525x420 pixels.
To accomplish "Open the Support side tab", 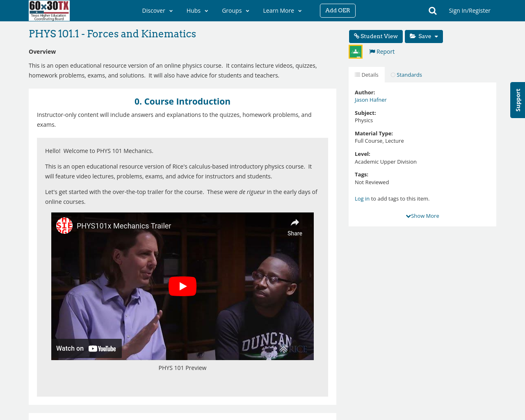I will pos(518,100).
